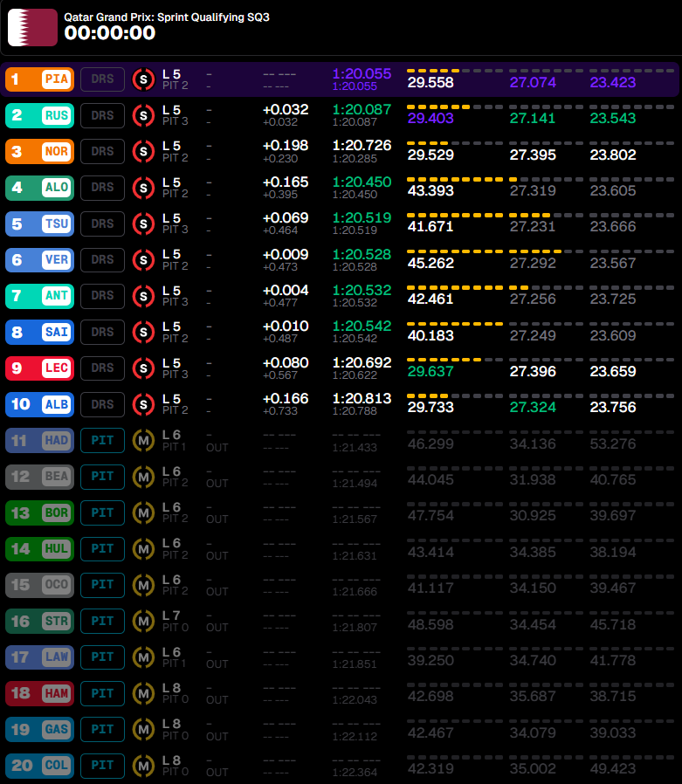The image size is (682, 784).
Task: Click ALO's sector 1 time 43.393
Action: (x=431, y=191)
